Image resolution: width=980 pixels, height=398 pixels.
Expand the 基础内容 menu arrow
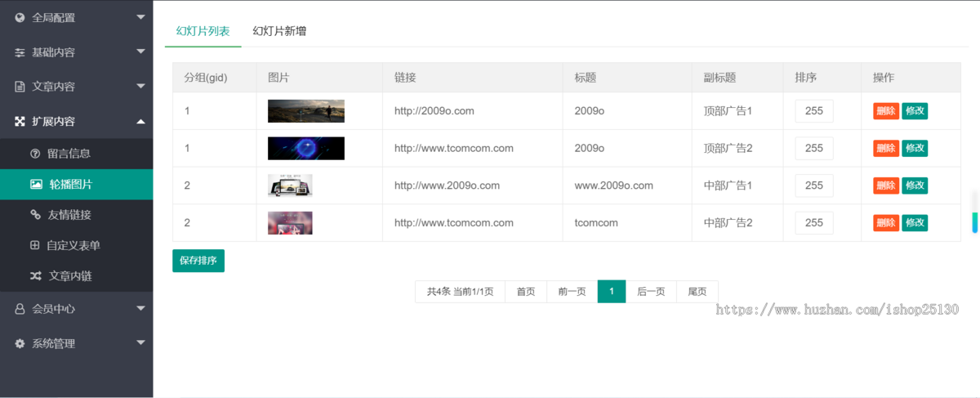tap(140, 52)
